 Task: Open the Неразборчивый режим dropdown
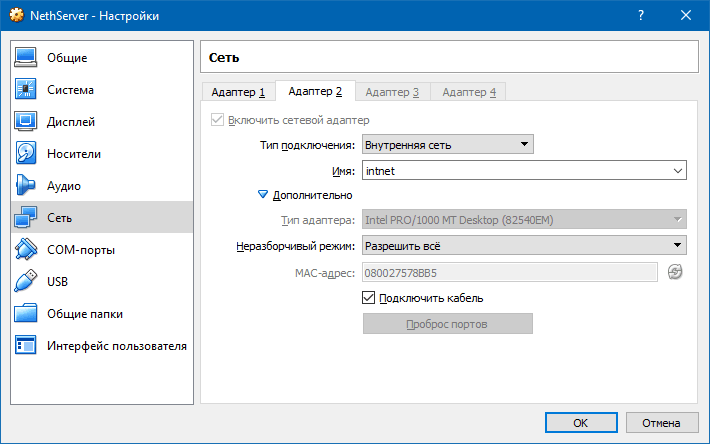coord(524,245)
